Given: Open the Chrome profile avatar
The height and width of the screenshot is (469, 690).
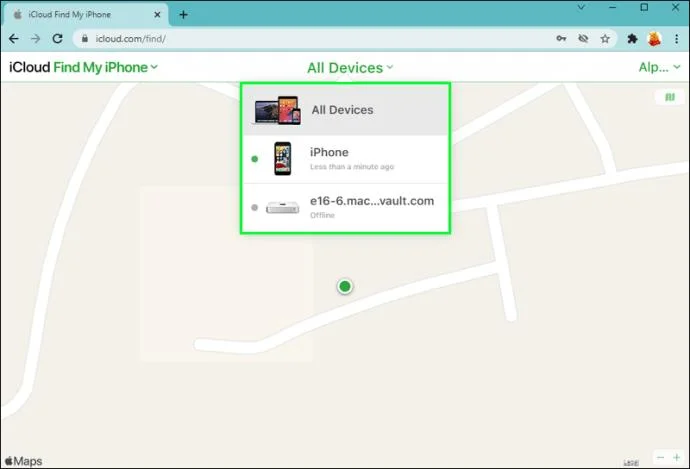Looking at the screenshot, I should point(654,39).
